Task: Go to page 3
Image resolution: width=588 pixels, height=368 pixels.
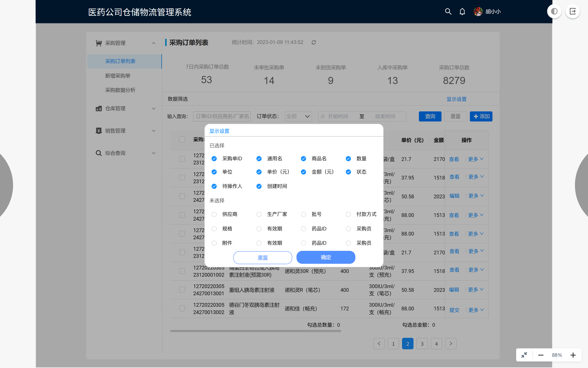Action: point(422,344)
